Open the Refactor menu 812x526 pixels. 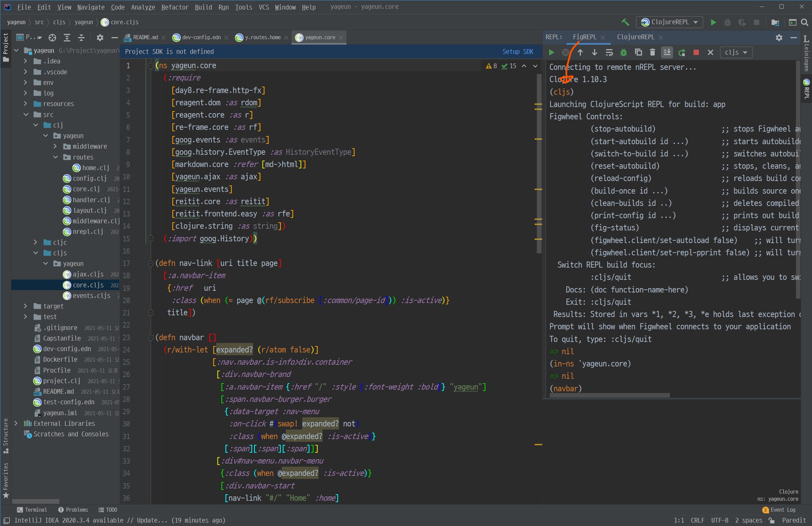coord(175,7)
